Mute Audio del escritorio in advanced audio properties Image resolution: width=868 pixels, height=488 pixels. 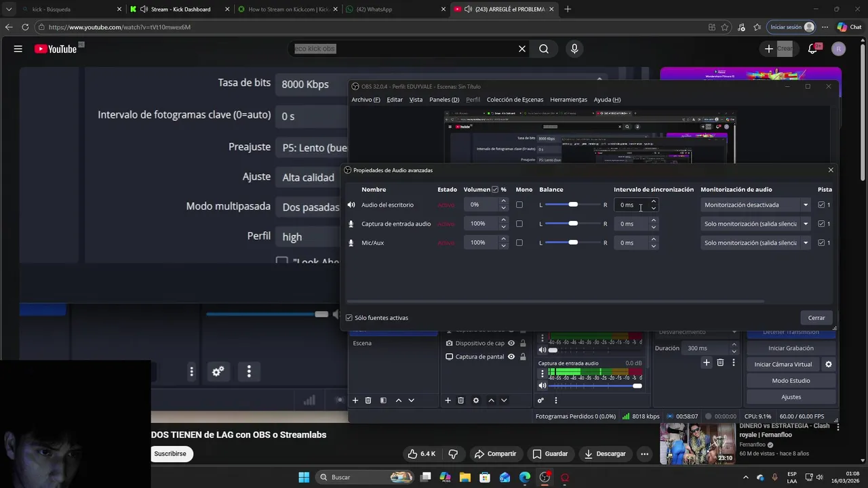(x=351, y=205)
